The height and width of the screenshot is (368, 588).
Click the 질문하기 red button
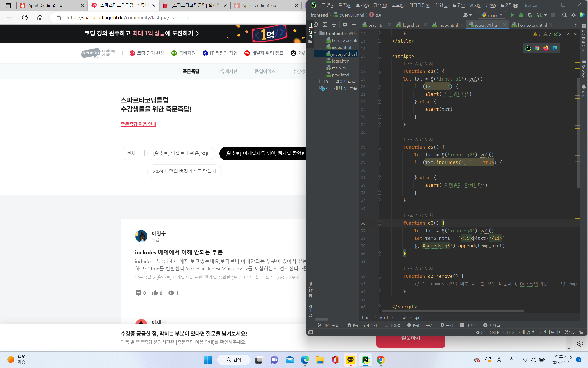(411, 340)
